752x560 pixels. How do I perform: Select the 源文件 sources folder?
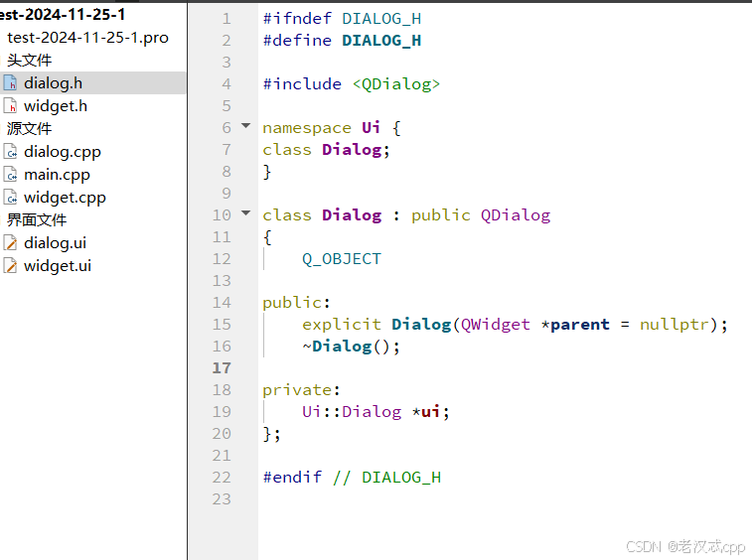coord(29,129)
